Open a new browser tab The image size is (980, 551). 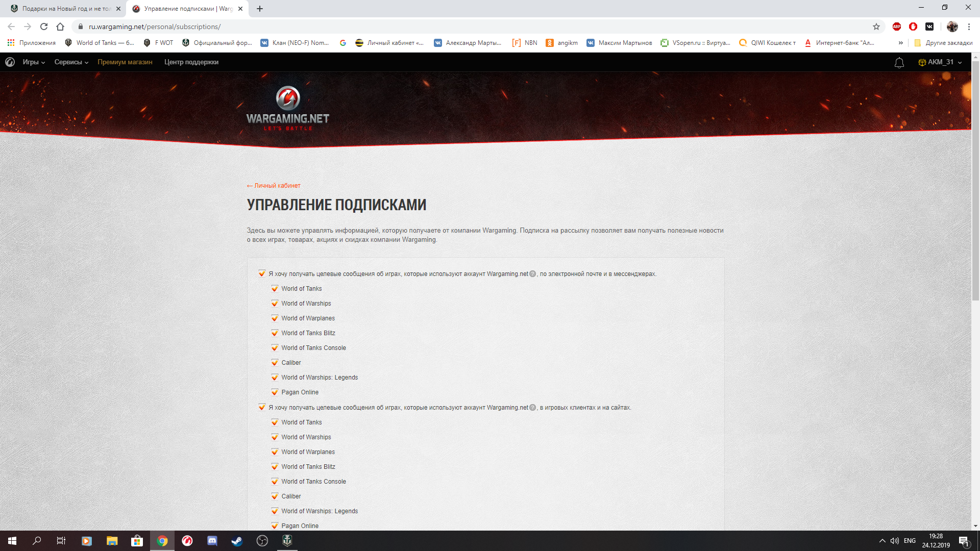pyautogui.click(x=260, y=9)
